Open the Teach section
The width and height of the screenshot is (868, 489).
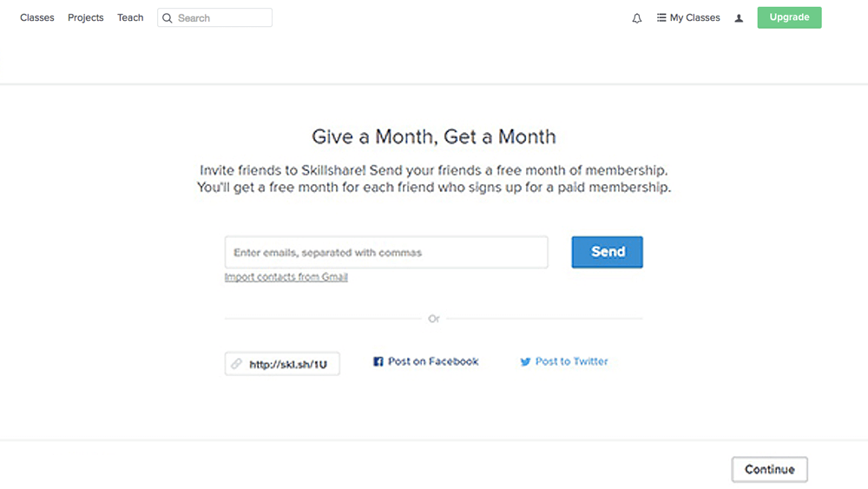click(x=130, y=17)
